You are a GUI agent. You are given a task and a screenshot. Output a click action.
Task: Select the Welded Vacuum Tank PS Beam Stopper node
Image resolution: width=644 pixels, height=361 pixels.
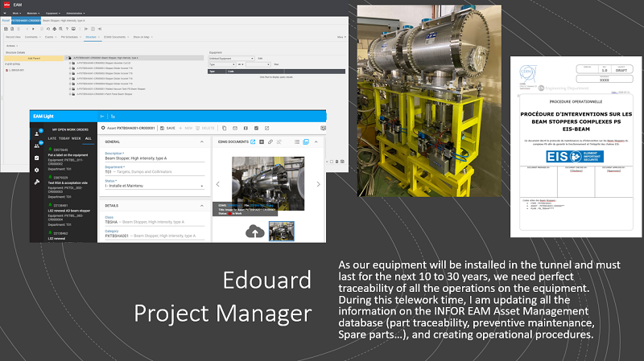click(x=111, y=88)
